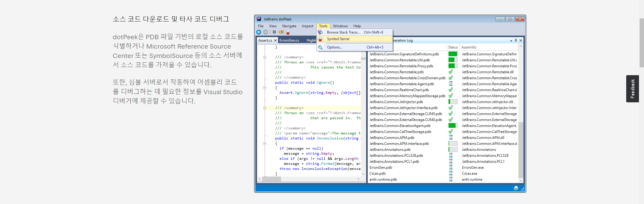Click the yellow tag toolbar icon
Image resolution: width=644 pixels, height=204 pixels.
point(281,32)
